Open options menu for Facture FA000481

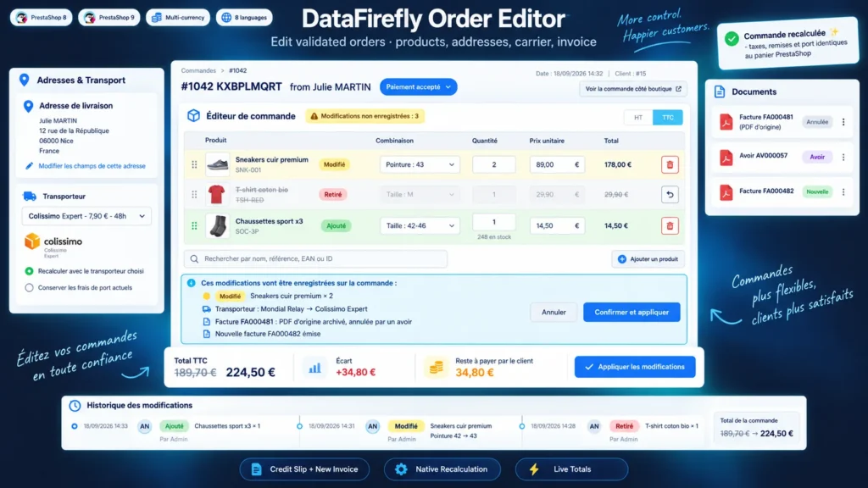843,122
